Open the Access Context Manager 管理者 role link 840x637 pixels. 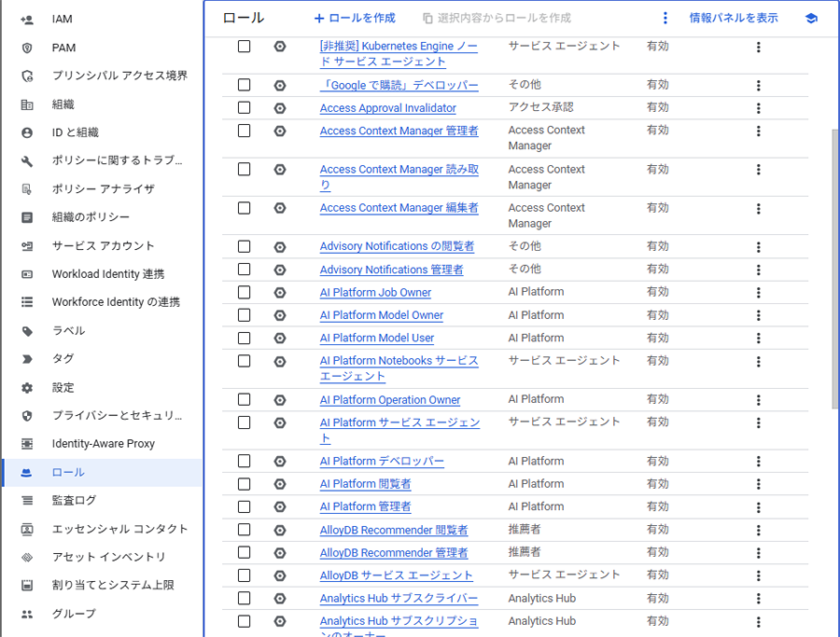tap(399, 132)
